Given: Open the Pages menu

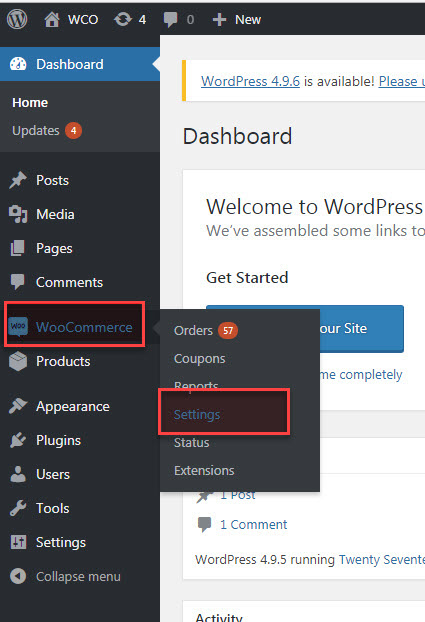Looking at the screenshot, I should (54, 249).
